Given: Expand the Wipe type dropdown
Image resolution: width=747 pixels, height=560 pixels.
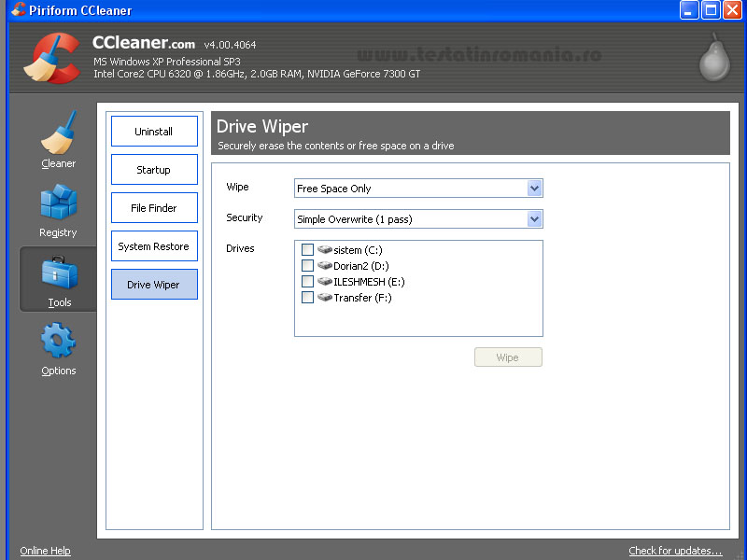Looking at the screenshot, I should point(534,189).
